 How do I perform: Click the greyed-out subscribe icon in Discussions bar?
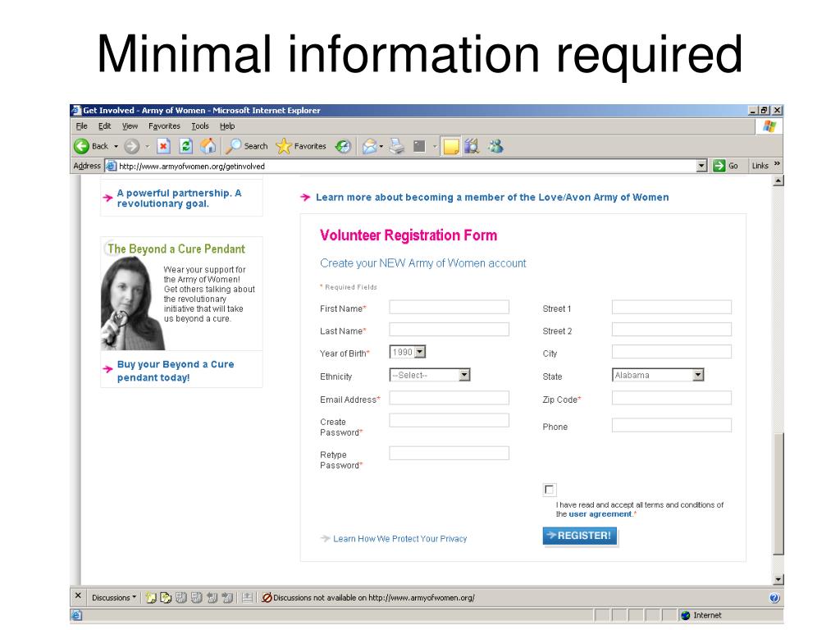click(x=247, y=597)
